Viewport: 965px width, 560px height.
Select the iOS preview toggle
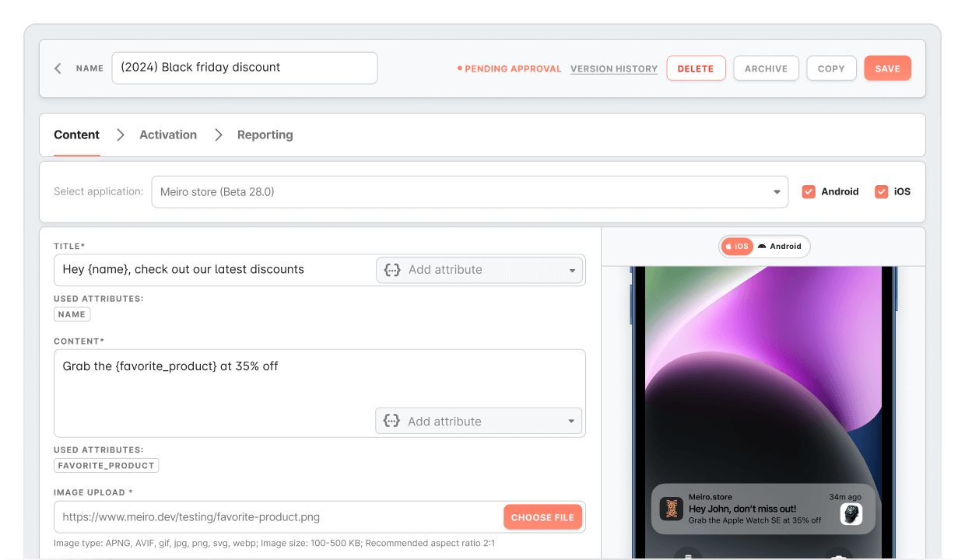[x=736, y=247]
